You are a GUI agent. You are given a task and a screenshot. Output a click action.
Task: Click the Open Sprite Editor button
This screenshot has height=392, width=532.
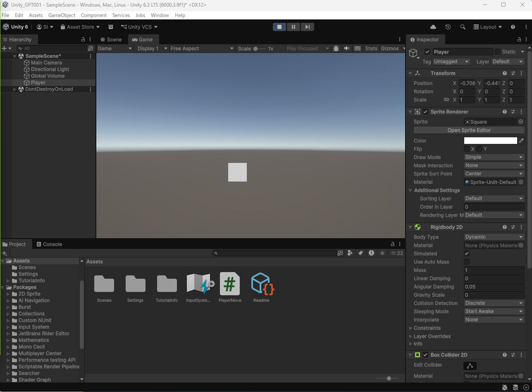click(x=469, y=130)
